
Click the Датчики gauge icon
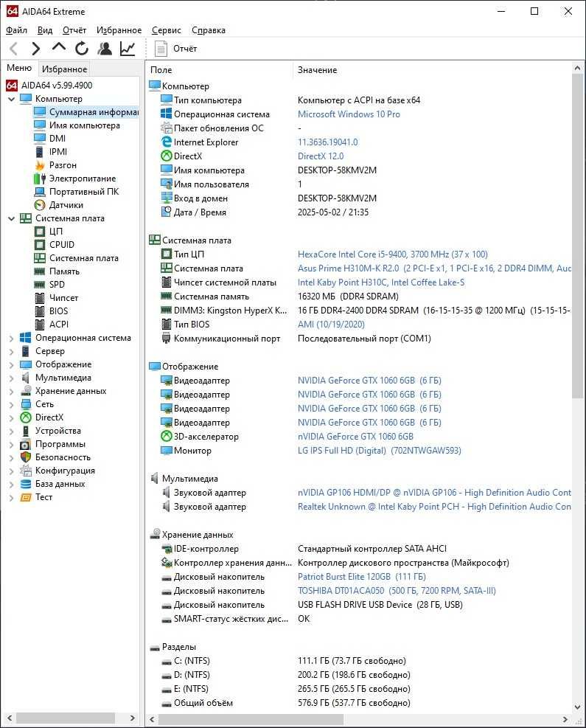[40, 205]
